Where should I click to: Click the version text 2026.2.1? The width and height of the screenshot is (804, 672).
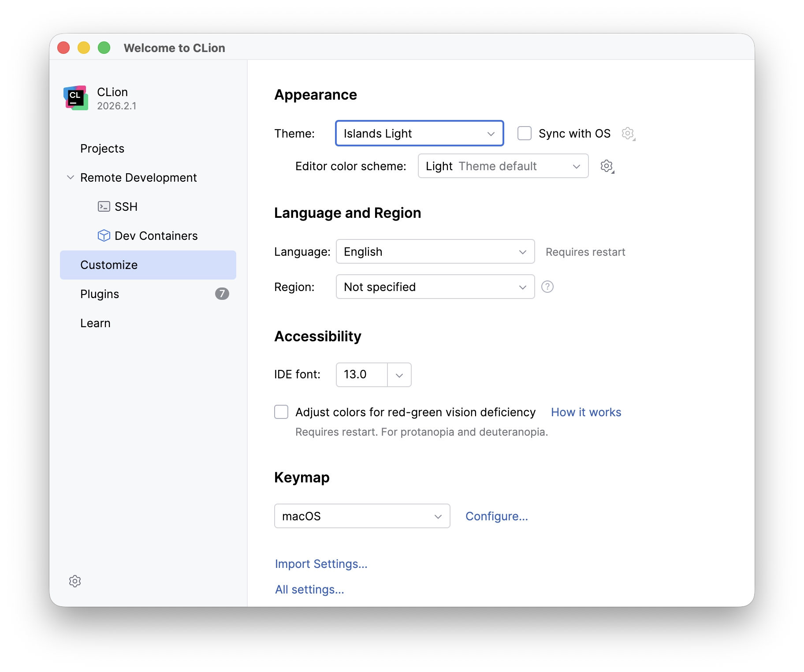coord(117,106)
